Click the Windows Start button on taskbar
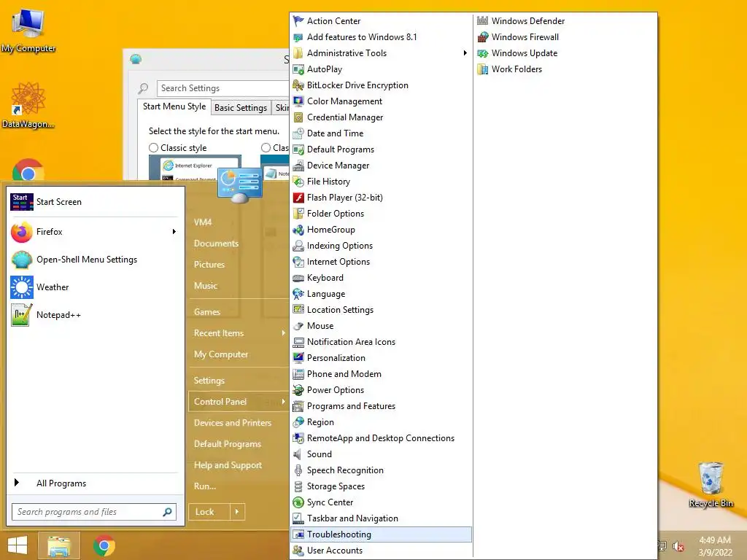The width and height of the screenshot is (747, 560). [18, 545]
